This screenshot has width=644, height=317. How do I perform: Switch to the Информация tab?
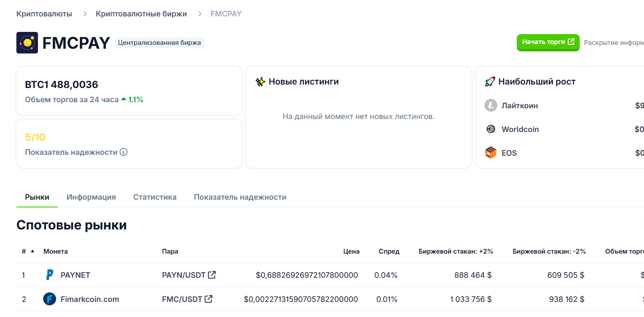(x=91, y=197)
